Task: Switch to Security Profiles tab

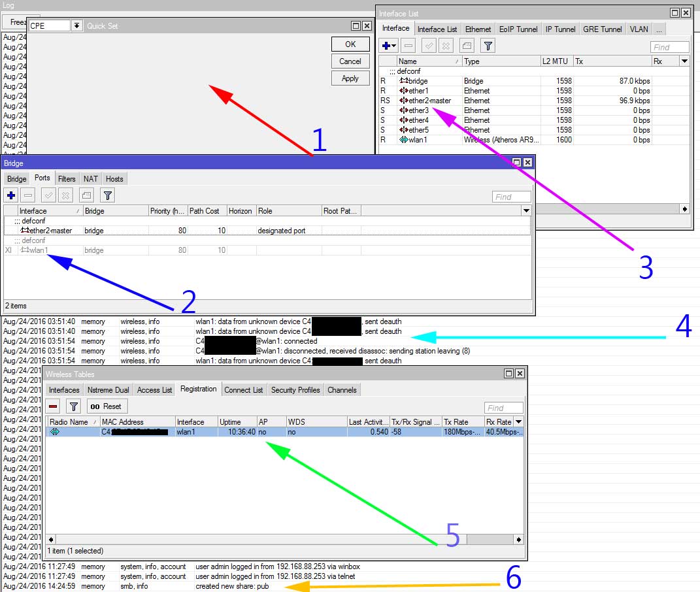Action: (295, 389)
